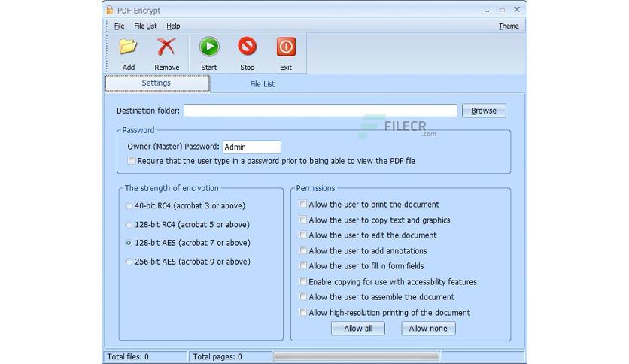The image size is (629, 364).
Task: Click the Total pages: 0 status text
Action: pos(217,356)
